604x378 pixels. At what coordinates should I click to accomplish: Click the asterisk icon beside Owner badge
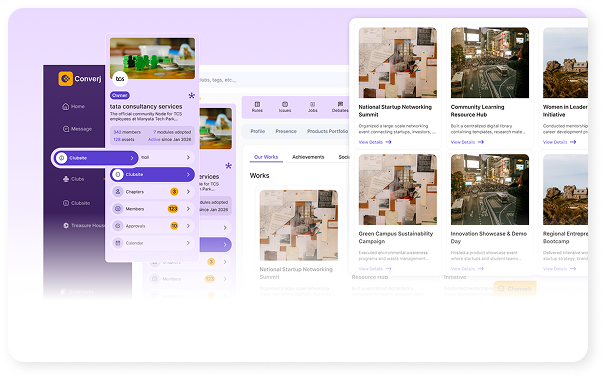point(191,95)
